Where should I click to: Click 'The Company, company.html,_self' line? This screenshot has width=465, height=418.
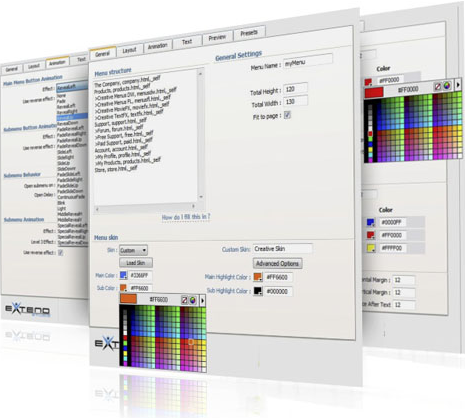[x=127, y=82]
